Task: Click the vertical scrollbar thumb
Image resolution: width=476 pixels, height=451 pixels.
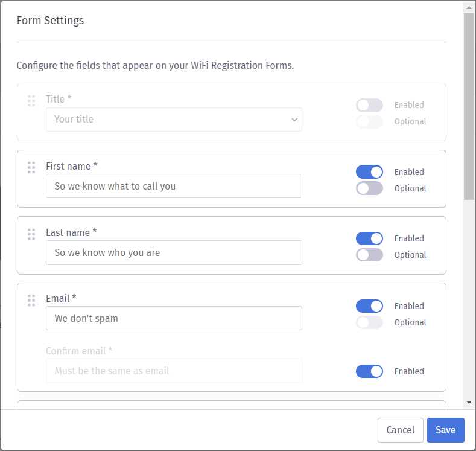Action: point(469,106)
